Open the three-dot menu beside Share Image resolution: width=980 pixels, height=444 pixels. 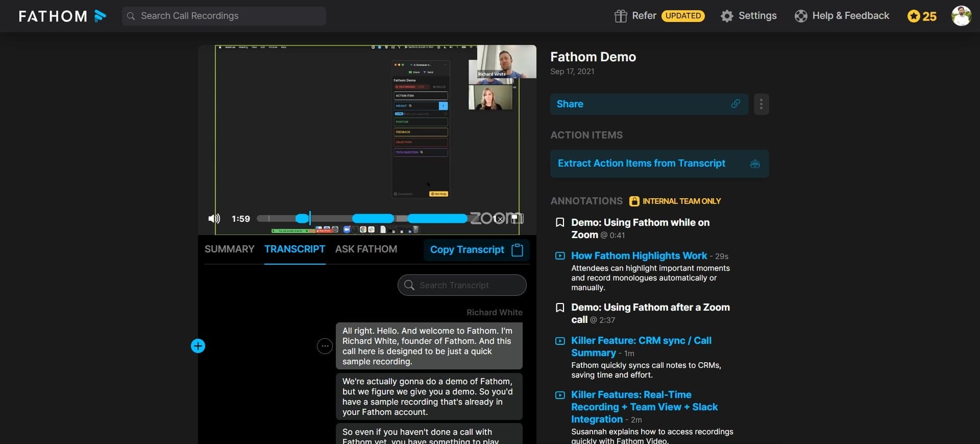point(761,104)
